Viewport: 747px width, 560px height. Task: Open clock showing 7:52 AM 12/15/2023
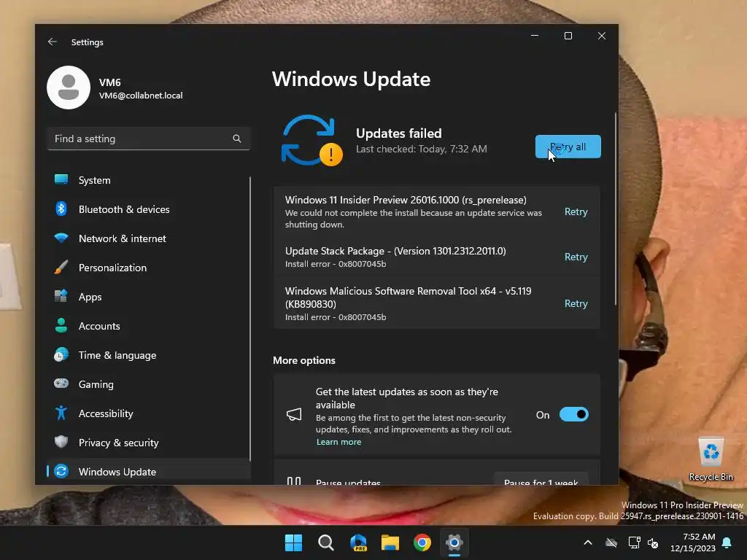693,542
